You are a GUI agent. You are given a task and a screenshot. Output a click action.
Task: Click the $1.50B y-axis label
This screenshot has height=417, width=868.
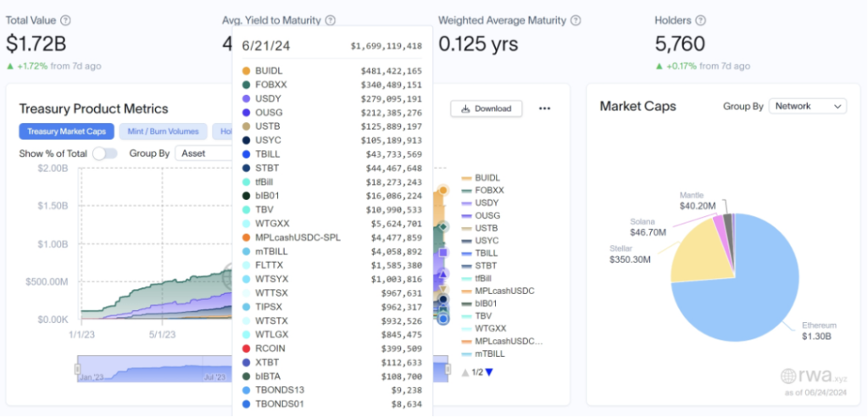52,205
